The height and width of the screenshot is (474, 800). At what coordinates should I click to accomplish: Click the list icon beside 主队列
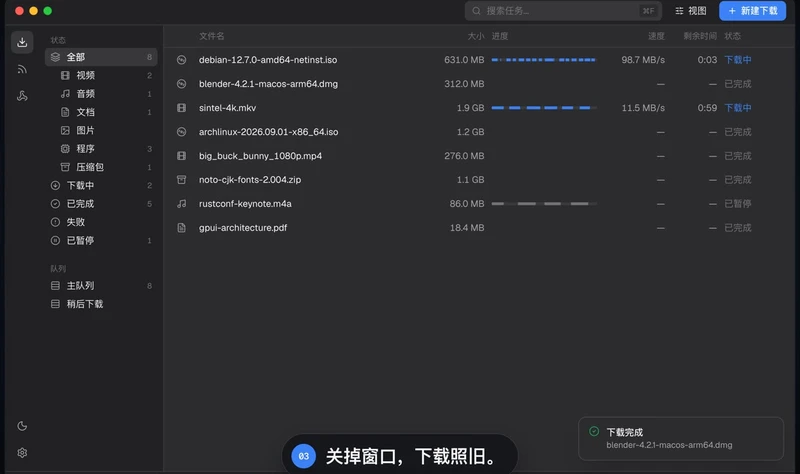coord(55,286)
